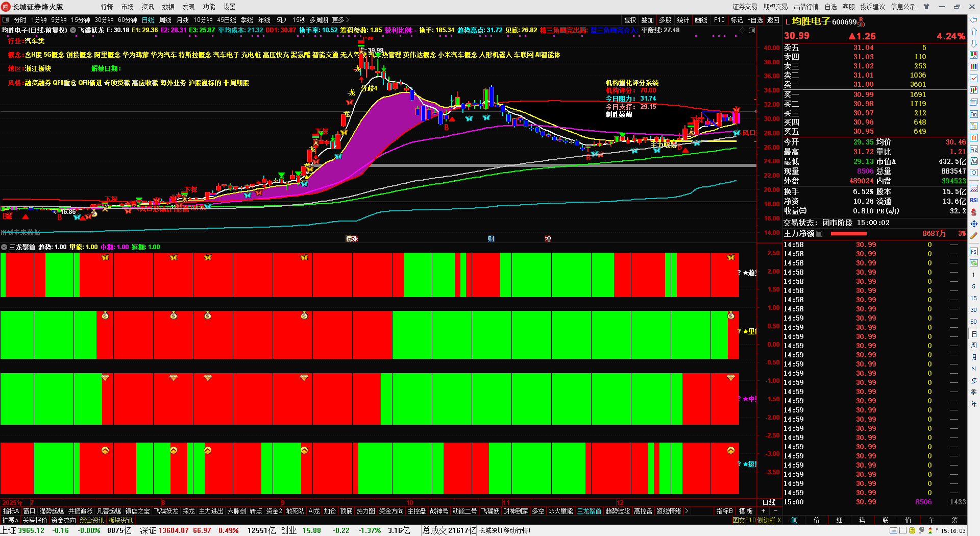
Task: Click the 筹 chip distribution tab button
Action: 955,520
